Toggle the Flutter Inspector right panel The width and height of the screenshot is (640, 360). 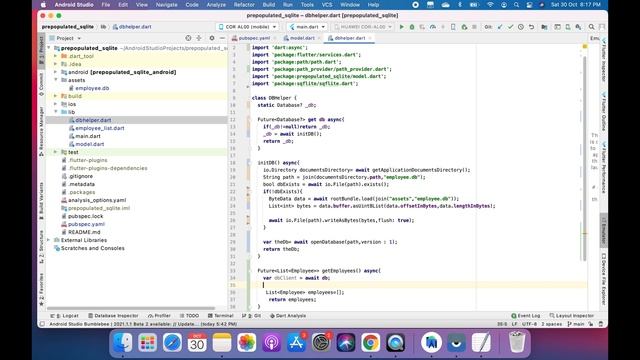604,60
